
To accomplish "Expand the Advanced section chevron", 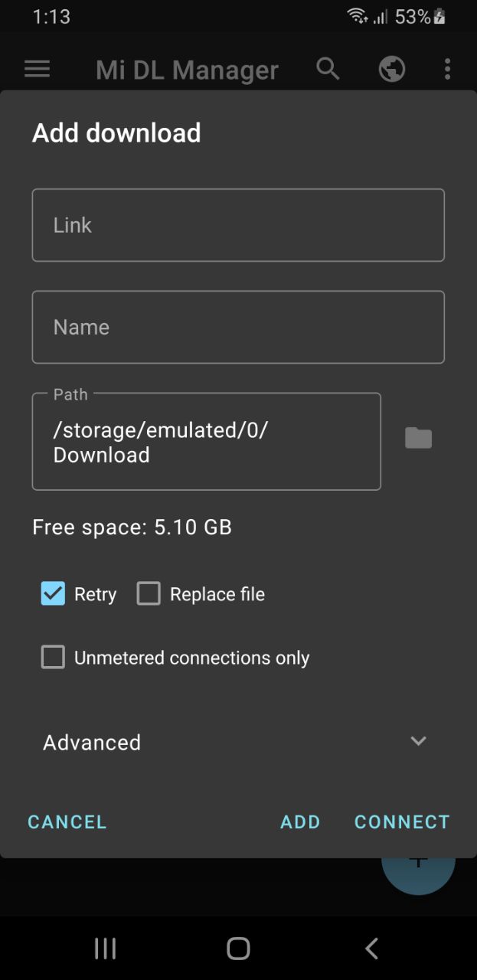I will [418, 741].
